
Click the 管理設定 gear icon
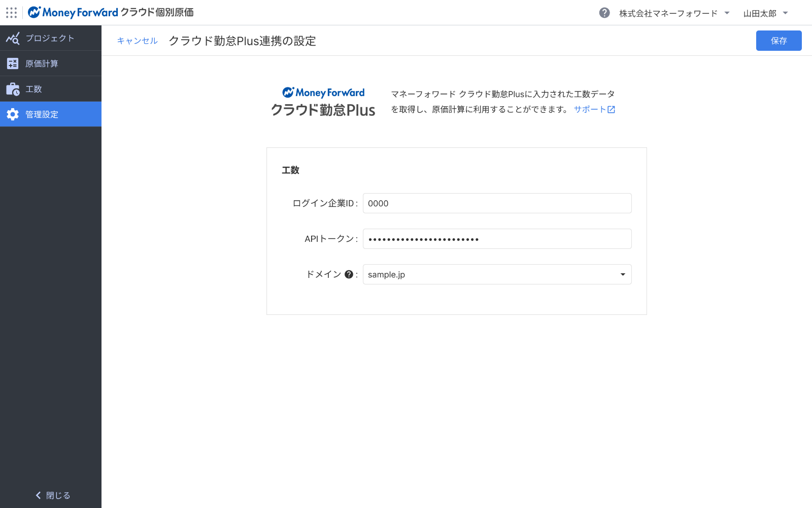13,114
